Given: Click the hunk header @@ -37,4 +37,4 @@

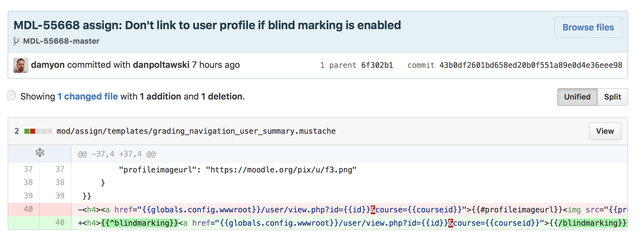Looking at the screenshot, I should pos(117,154).
